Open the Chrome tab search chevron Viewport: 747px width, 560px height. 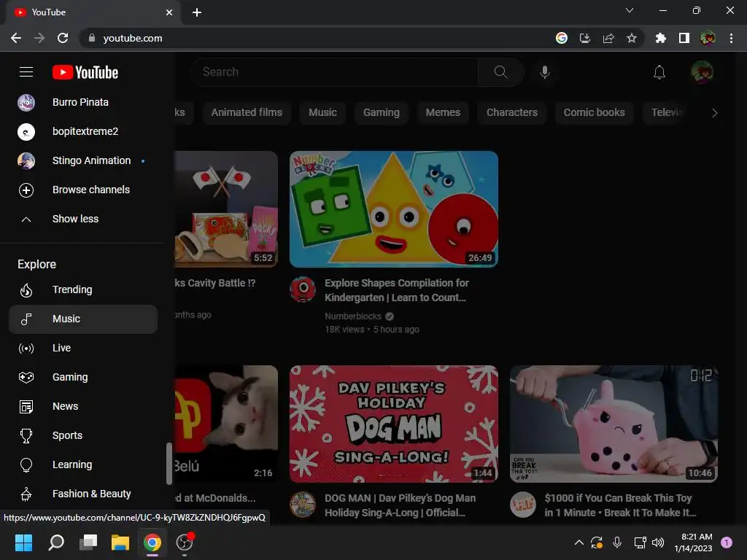tap(630, 10)
